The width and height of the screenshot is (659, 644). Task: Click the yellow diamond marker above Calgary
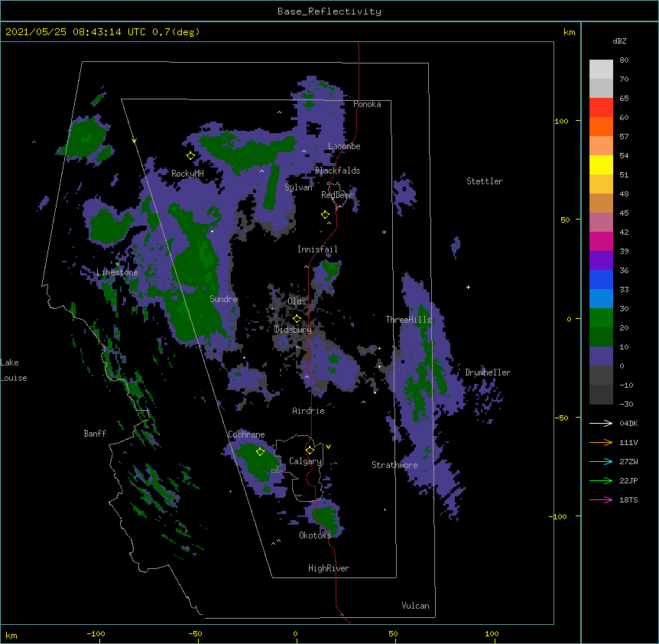click(x=310, y=450)
